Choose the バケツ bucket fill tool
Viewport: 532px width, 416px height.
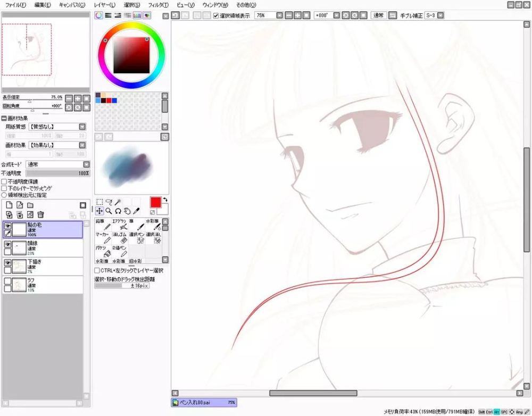[x=103, y=252]
